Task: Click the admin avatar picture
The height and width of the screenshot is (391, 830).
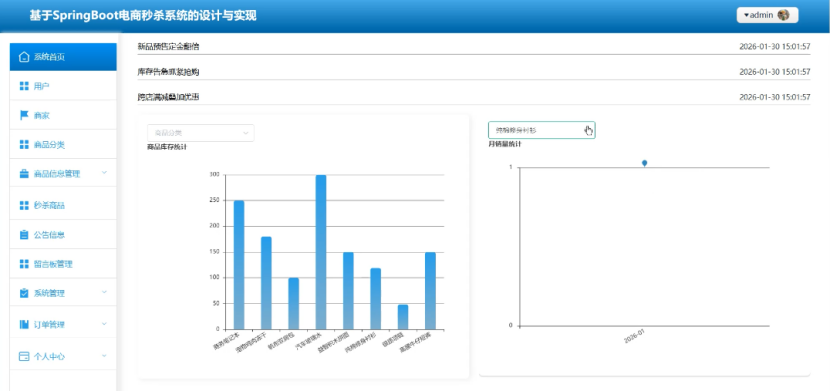Action: (783, 15)
